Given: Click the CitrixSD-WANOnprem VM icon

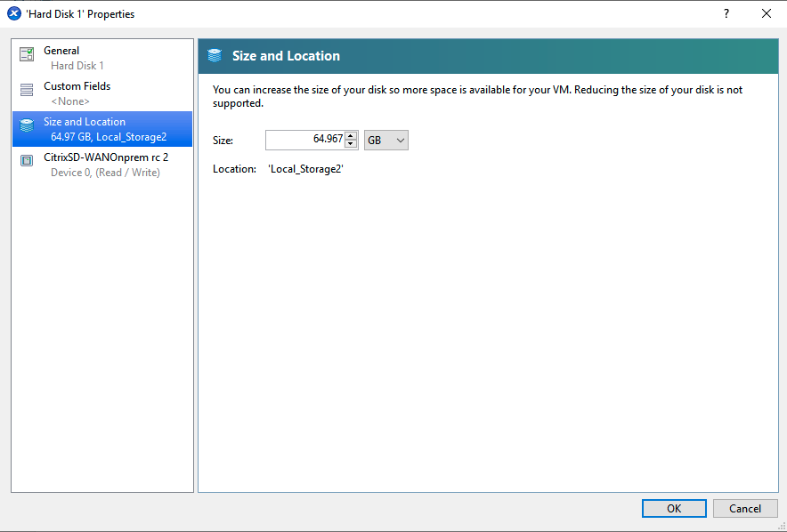Looking at the screenshot, I should coord(27,160).
